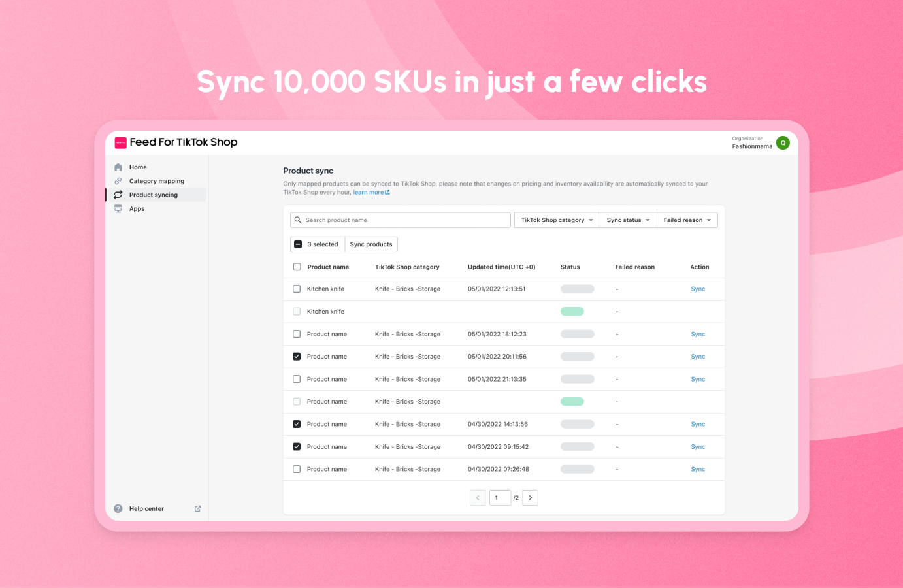Click the grey status pill for row 05/01/2022 12:13:51
The width and height of the screenshot is (903, 588).
(578, 289)
